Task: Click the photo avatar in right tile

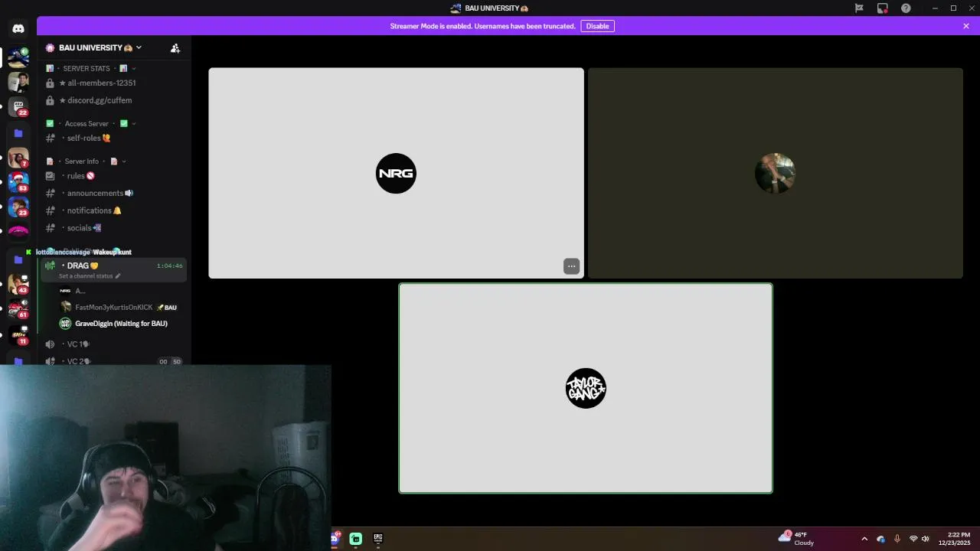Action: (775, 174)
